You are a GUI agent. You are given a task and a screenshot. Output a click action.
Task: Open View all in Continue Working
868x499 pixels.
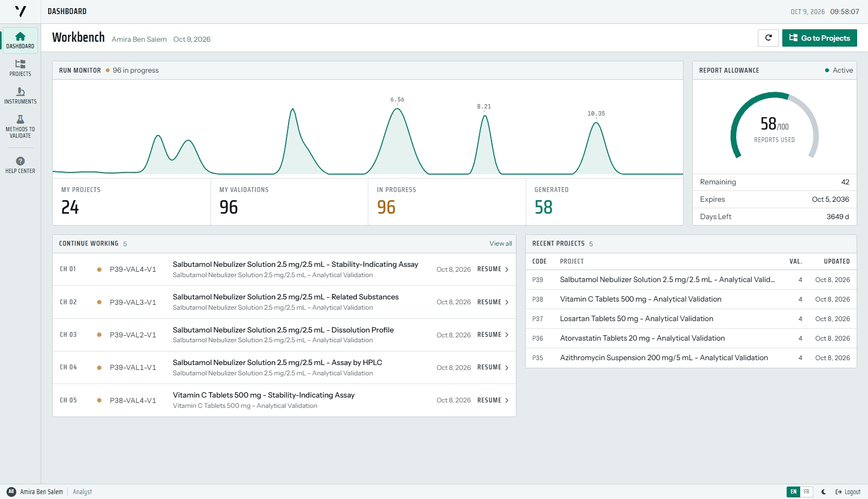[x=501, y=244]
